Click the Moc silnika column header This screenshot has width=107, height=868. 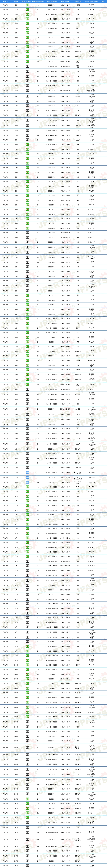pyautogui.click(x=65, y=1)
